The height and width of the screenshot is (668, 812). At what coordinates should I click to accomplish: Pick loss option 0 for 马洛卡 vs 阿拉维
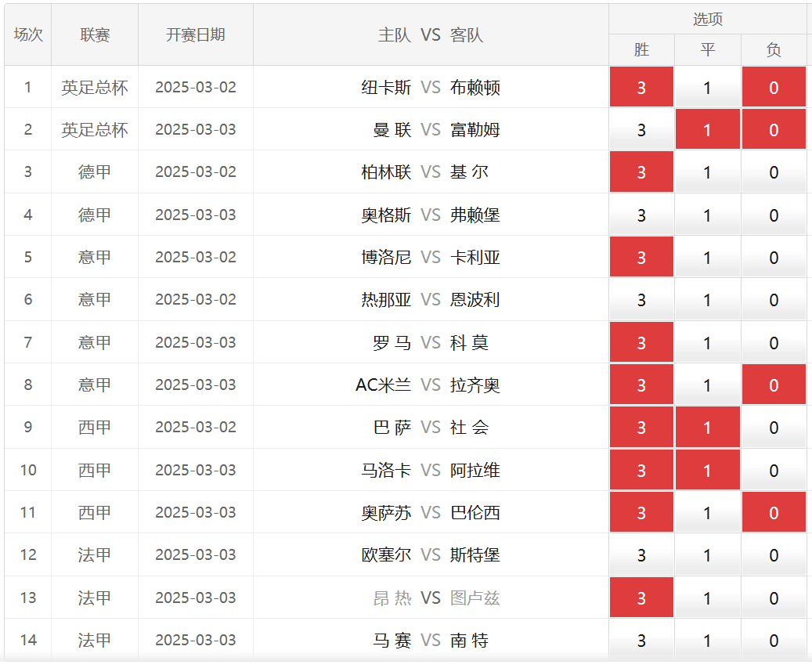[x=774, y=470]
